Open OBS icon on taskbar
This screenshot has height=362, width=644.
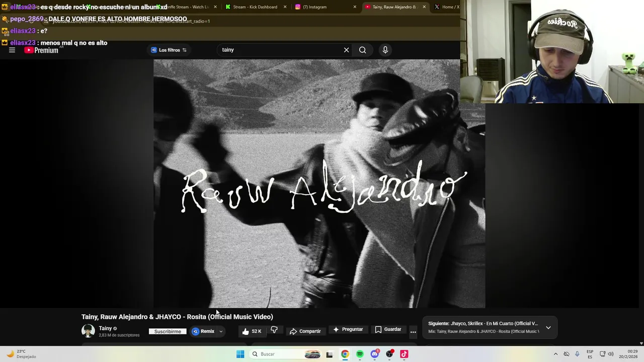click(x=389, y=354)
